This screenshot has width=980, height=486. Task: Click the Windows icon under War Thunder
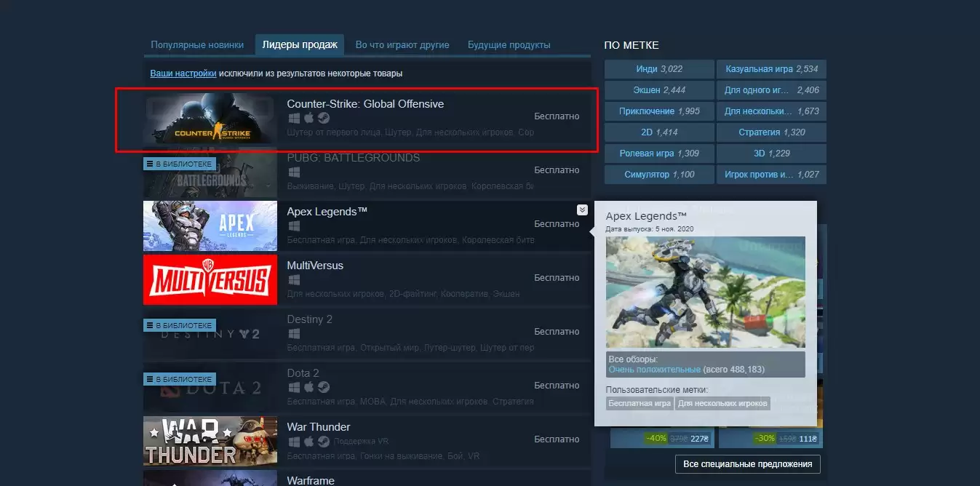[x=294, y=442]
